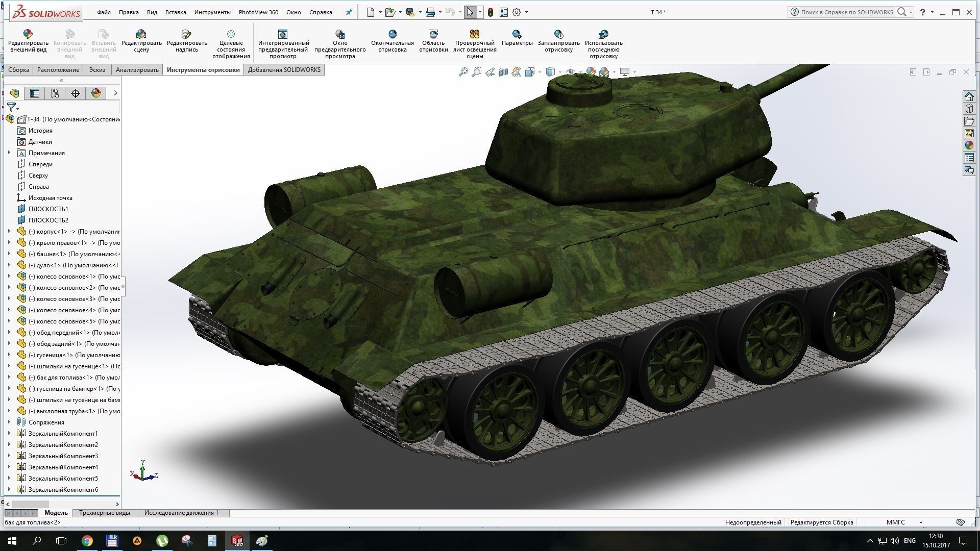
Task: Open Hide/Show Items dropdown arrow
Action: click(x=580, y=72)
